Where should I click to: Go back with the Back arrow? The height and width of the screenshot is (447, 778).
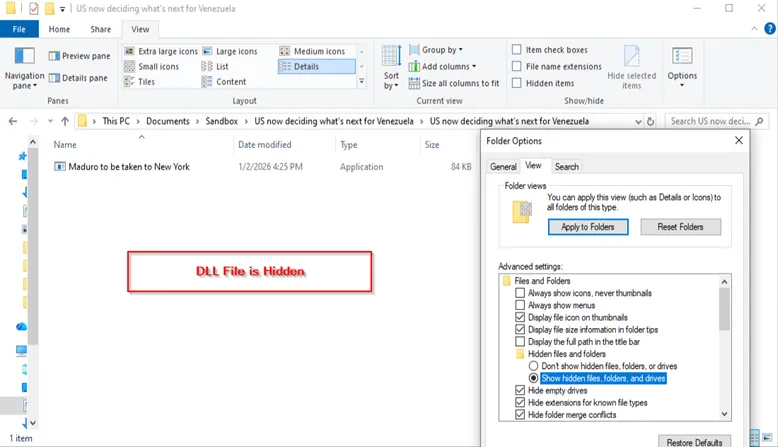13,121
